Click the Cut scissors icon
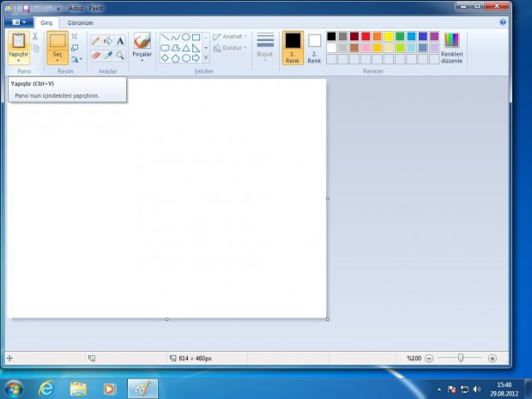This screenshot has width=532, height=399. pyautogui.click(x=35, y=36)
